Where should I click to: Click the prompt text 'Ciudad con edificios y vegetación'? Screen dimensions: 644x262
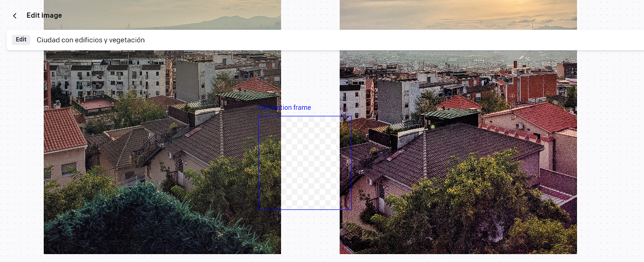point(91,40)
